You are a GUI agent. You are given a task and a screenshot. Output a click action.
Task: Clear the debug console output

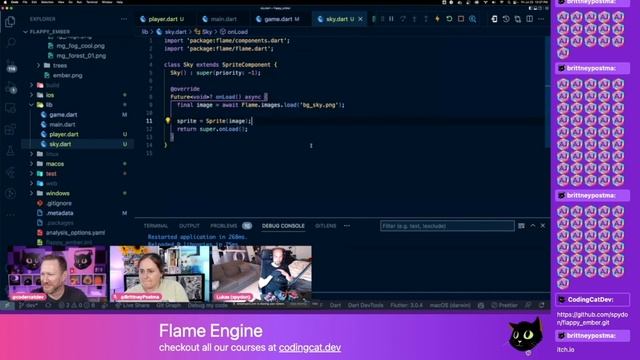click(x=521, y=226)
